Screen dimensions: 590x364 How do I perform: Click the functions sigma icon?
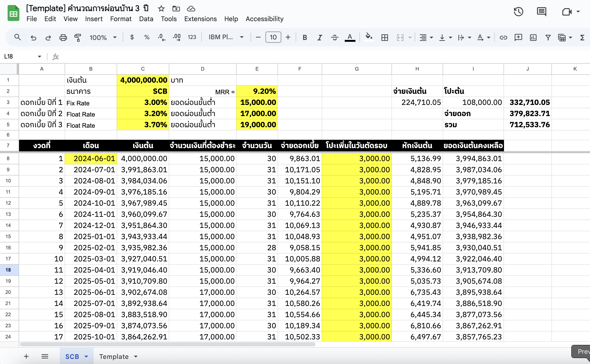coord(582,38)
